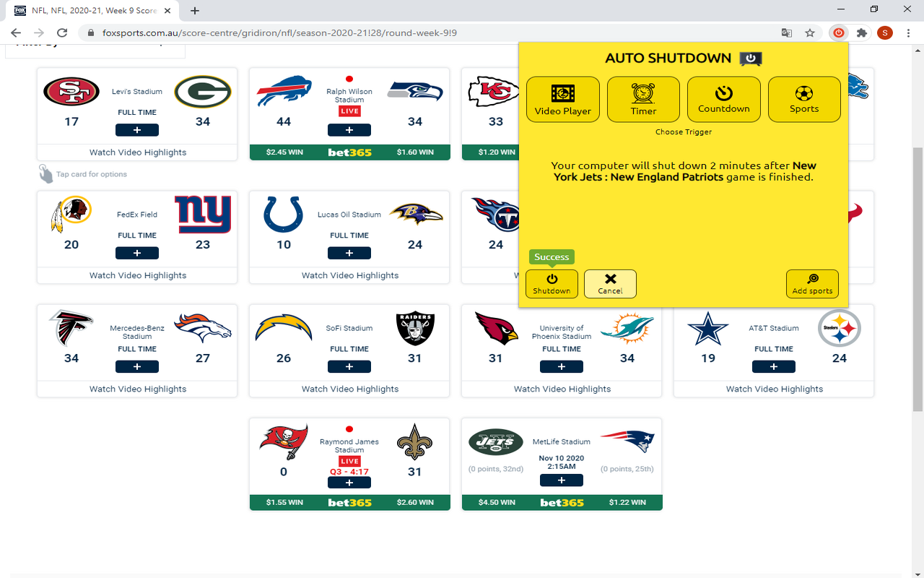The image size is (924, 578).
Task: Expand the Falcons vs Broncos game card
Action: click(x=137, y=366)
